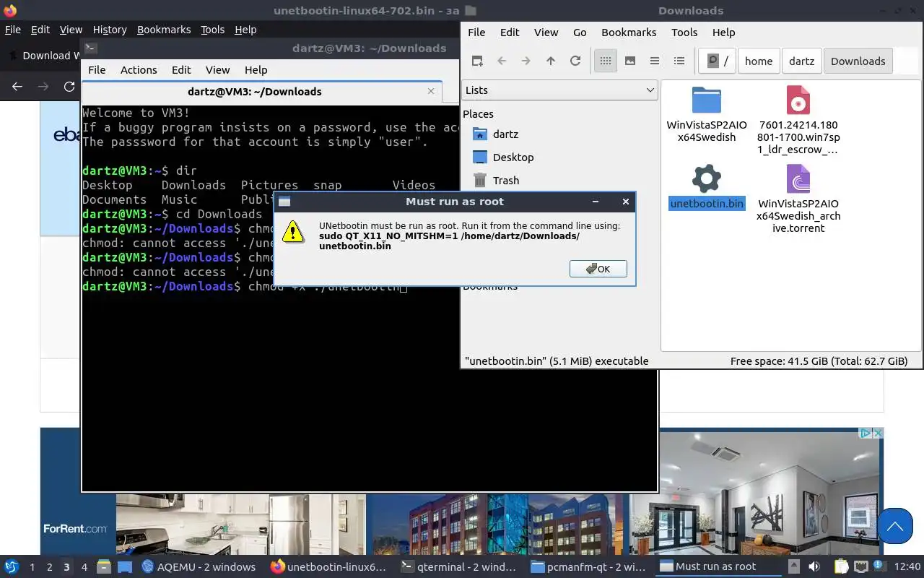The image size is (924, 578).
Task: Open terminal View menu
Action: 217,70
